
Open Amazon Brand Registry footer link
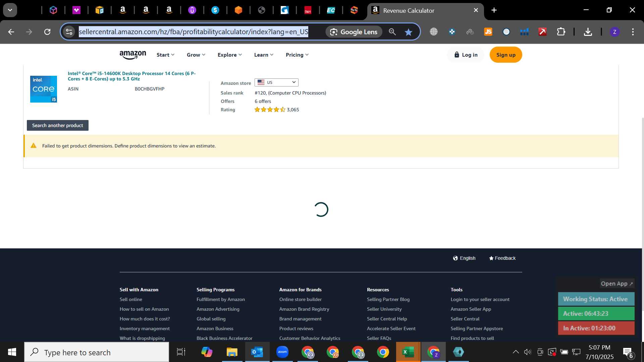pos(304,309)
